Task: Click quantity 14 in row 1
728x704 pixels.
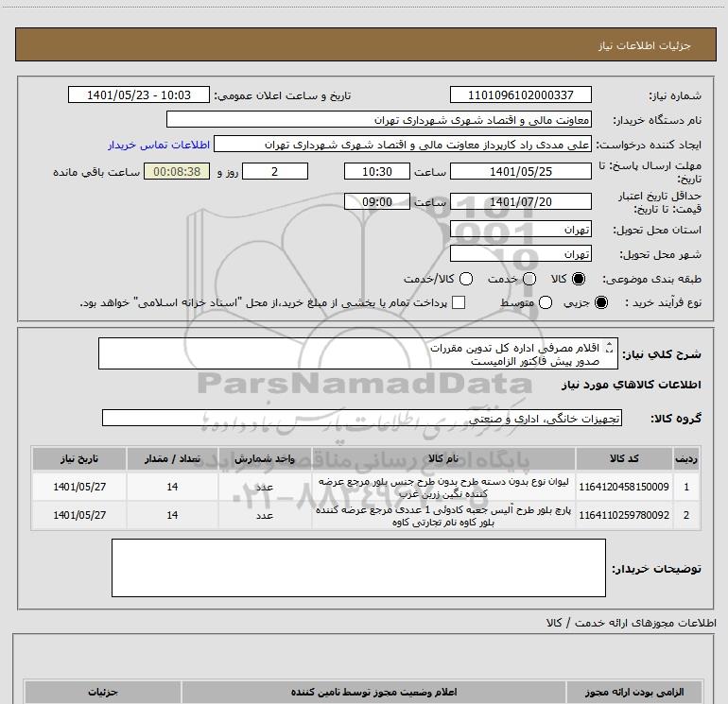Action: coord(172,487)
